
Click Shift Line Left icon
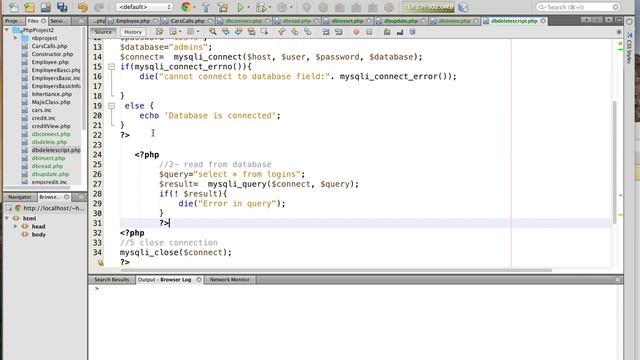326,32
